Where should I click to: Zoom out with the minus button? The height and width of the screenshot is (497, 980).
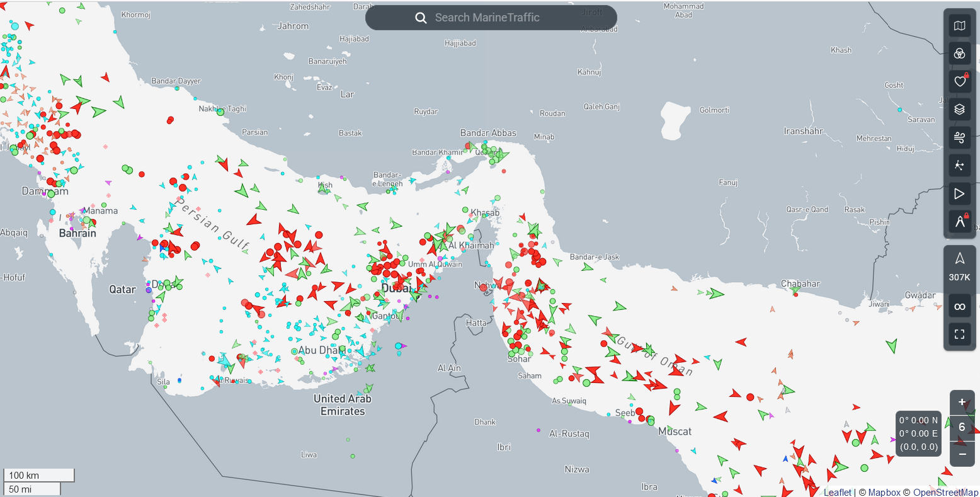962,454
